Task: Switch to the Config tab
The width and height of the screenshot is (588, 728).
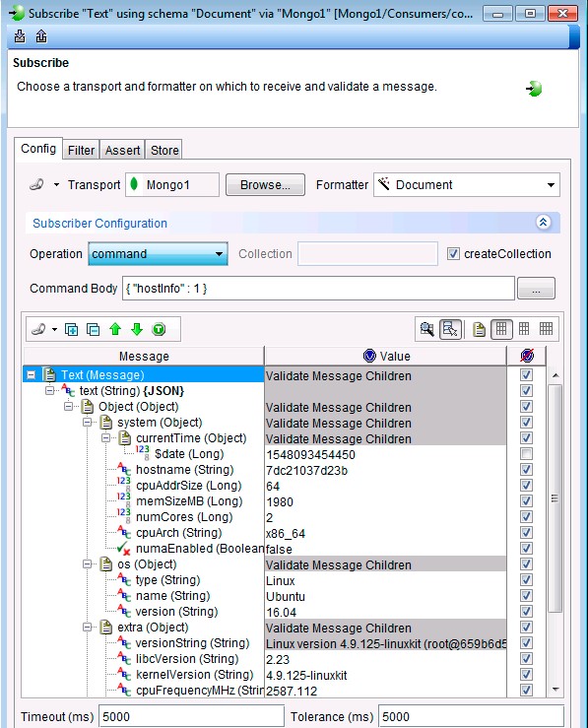Action: tap(38, 149)
